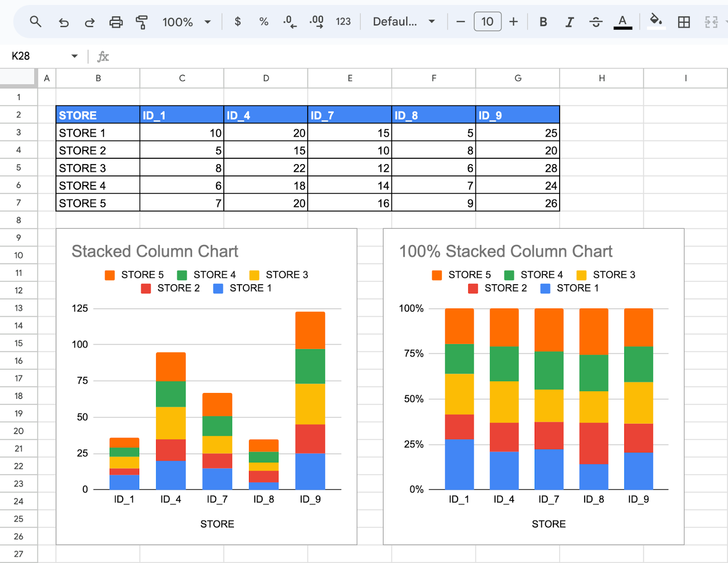Click STORE 4 legend entry in left chart

(x=207, y=275)
